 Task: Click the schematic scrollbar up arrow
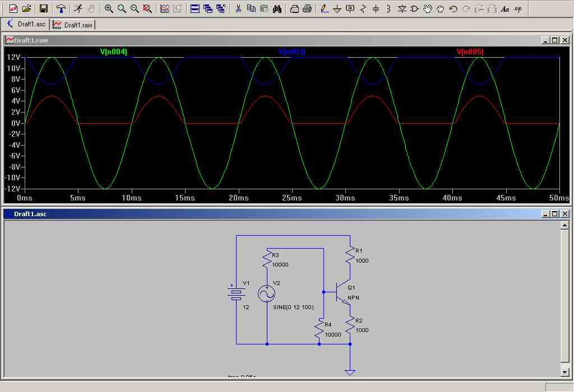[x=565, y=225]
